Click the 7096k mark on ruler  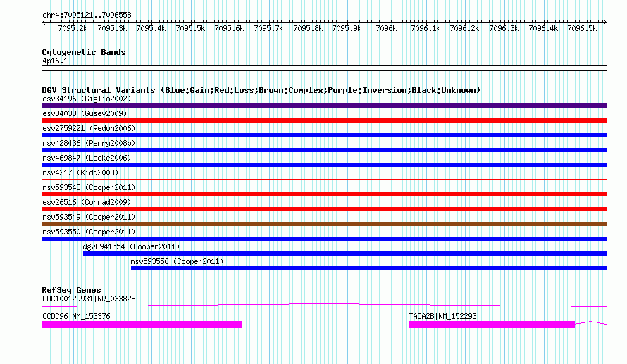click(386, 28)
